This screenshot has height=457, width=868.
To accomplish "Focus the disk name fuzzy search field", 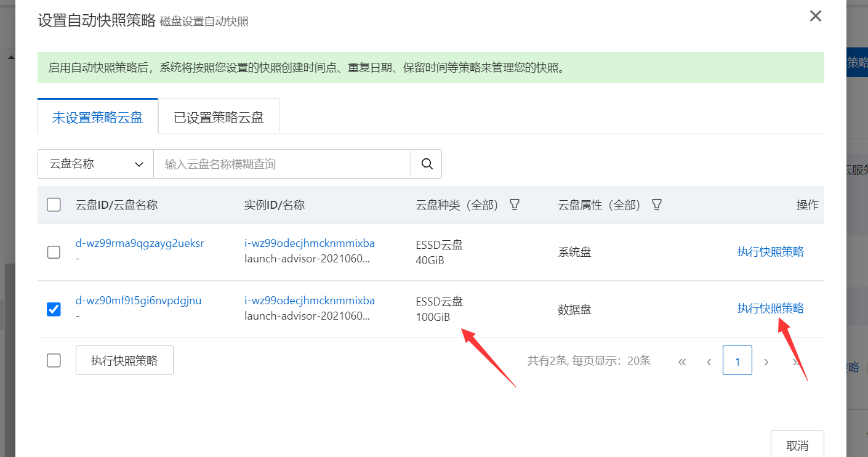I will point(282,164).
